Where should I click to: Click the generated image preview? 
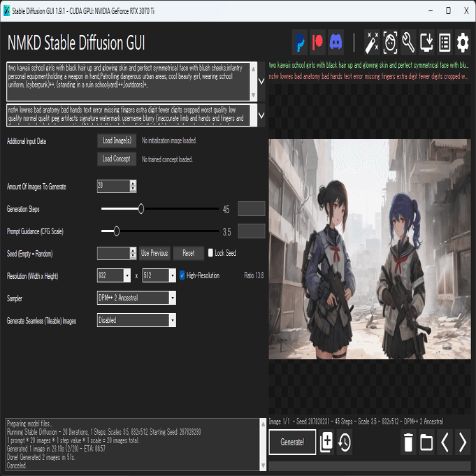(x=370, y=250)
